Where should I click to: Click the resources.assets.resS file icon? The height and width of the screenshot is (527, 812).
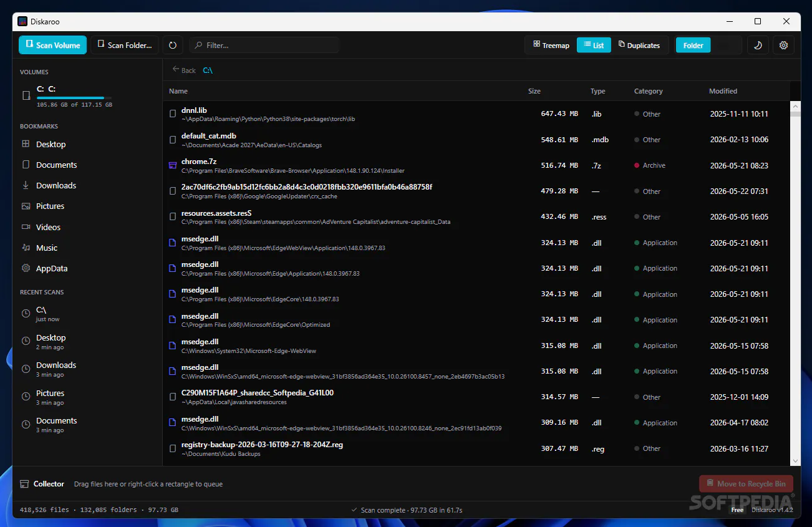[x=173, y=217]
